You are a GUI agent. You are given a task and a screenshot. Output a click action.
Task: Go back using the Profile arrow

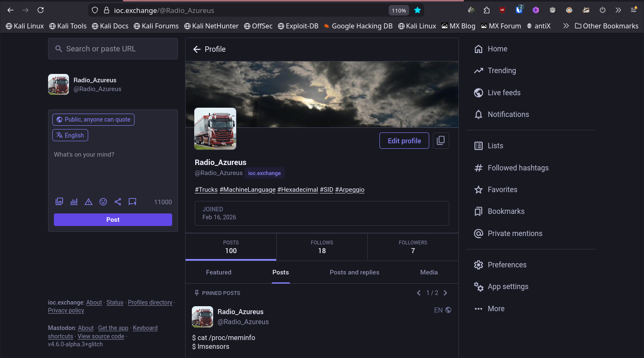197,49
